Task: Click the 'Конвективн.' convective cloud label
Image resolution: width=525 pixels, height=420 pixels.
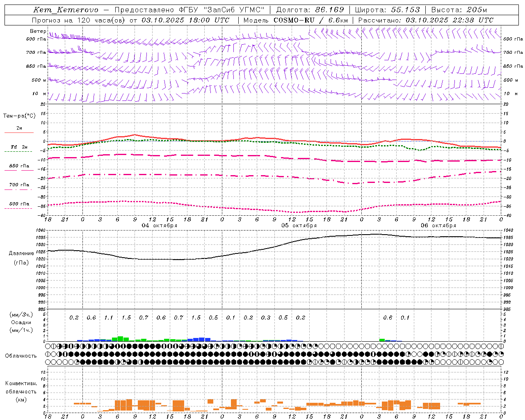Action: coord(21,383)
